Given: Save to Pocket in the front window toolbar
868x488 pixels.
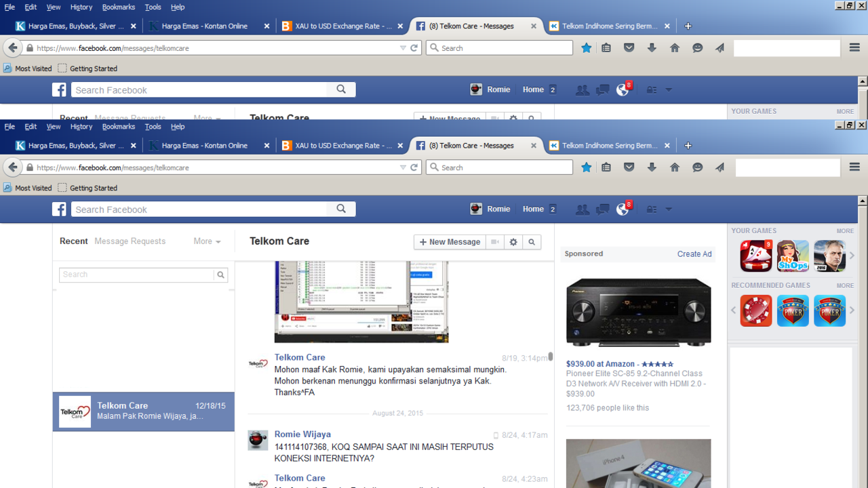Looking at the screenshot, I should pyautogui.click(x=629, y=167).
